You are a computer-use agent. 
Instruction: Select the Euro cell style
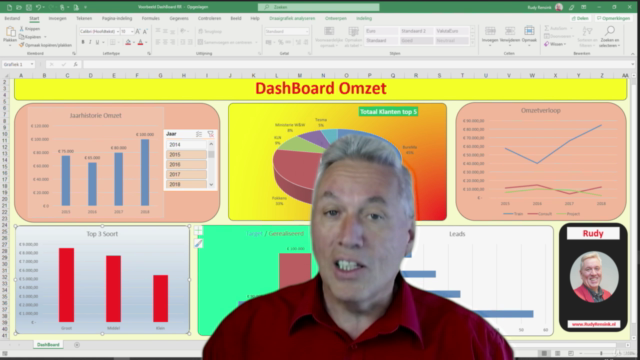point(381,31)
